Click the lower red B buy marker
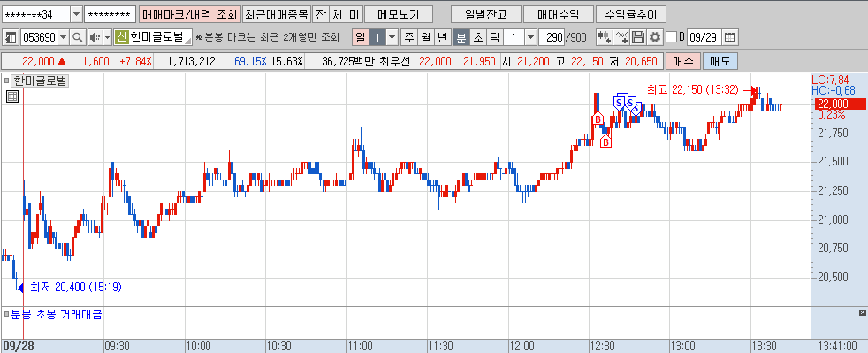 coord(606,142)
